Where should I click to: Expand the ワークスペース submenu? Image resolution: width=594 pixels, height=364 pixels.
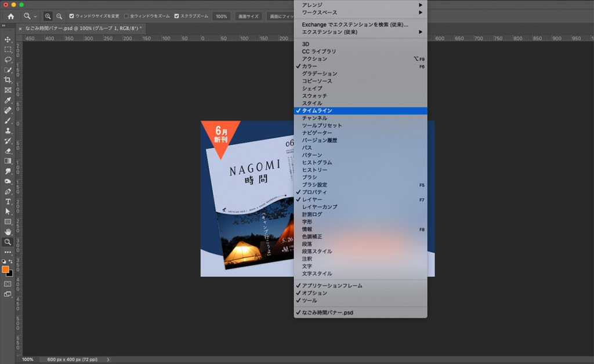coord(360,12)
